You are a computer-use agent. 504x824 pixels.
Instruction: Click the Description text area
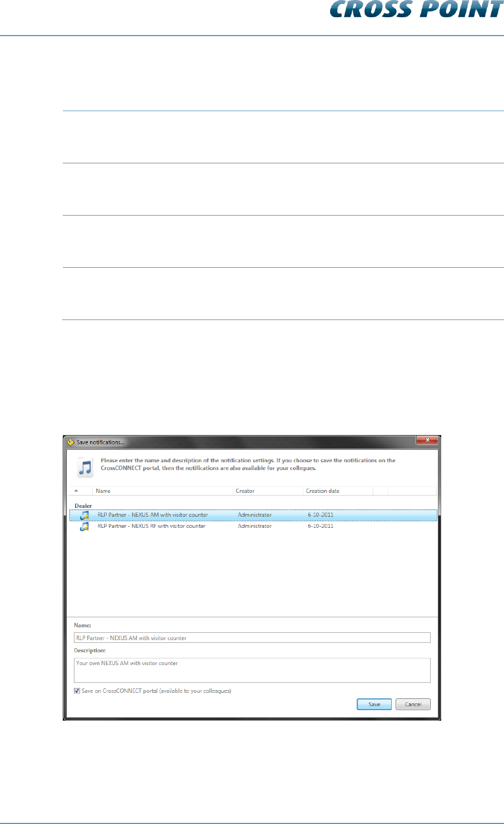tap(252, 670)
